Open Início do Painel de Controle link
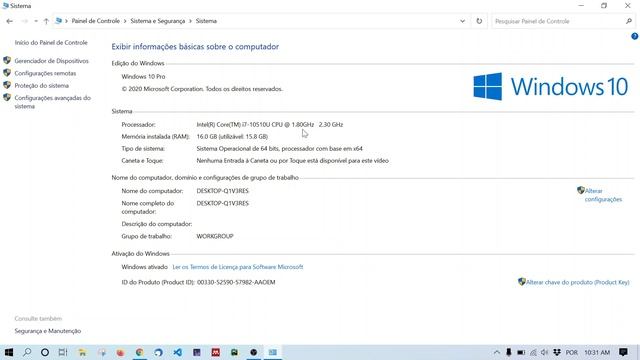This screenshot has height=360, width=640. tap(51, 42)
